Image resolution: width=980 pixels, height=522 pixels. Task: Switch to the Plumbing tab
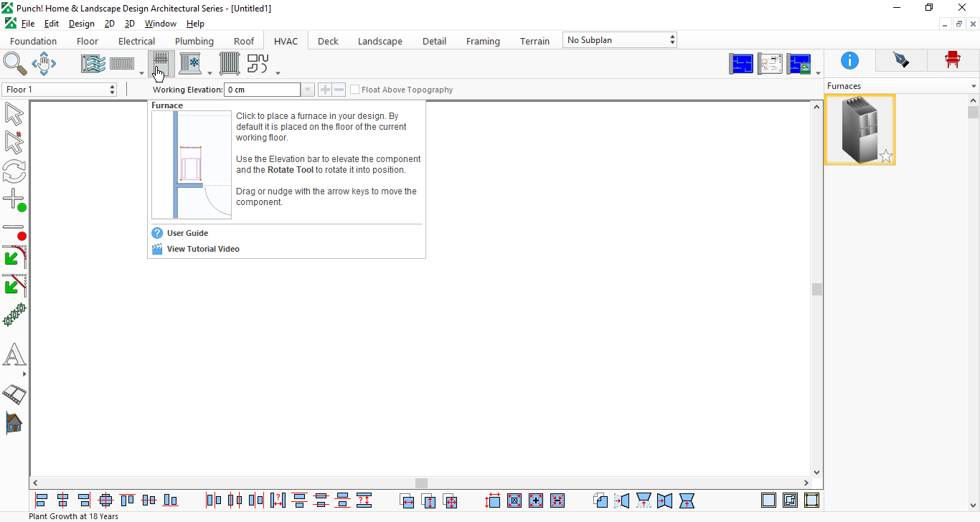click(194, 41)
